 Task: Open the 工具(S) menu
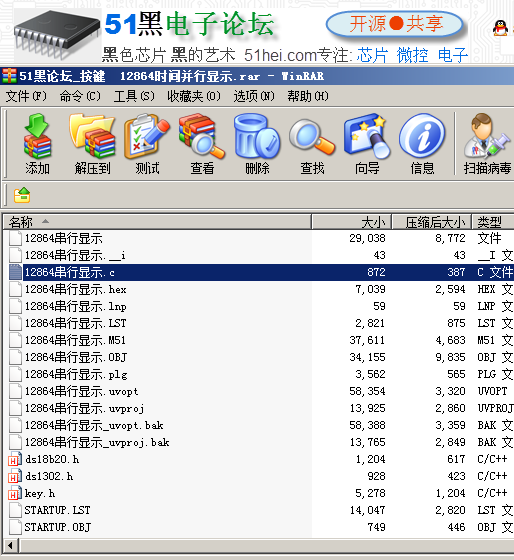coord(134,96)
